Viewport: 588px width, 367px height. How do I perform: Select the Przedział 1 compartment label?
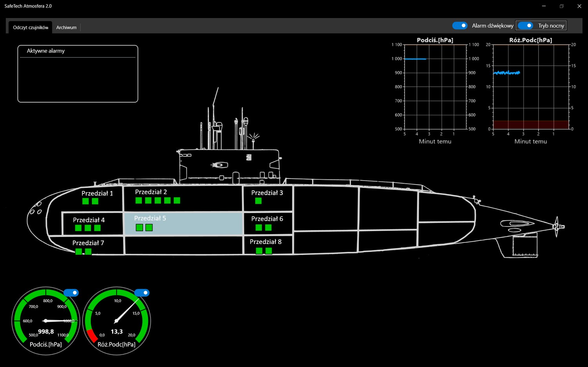[x=97, y=193]
